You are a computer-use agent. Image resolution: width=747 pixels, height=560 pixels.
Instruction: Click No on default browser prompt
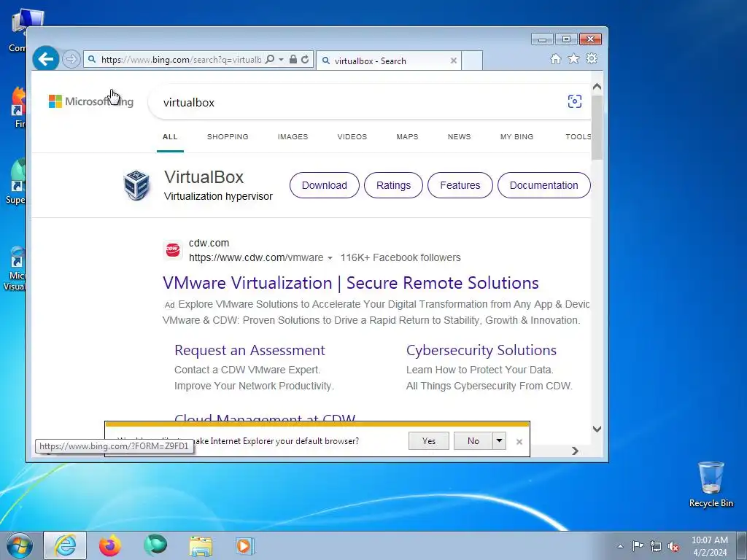click(473, 441)
